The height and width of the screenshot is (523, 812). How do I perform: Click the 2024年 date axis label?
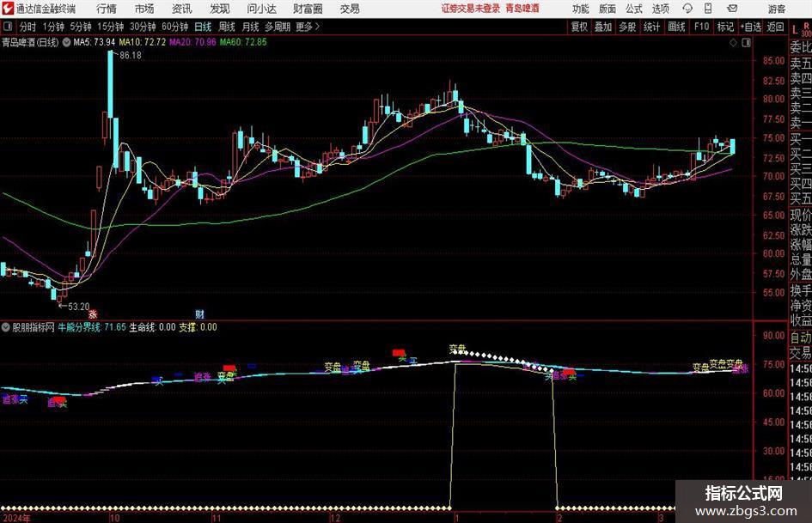[16, 518]
